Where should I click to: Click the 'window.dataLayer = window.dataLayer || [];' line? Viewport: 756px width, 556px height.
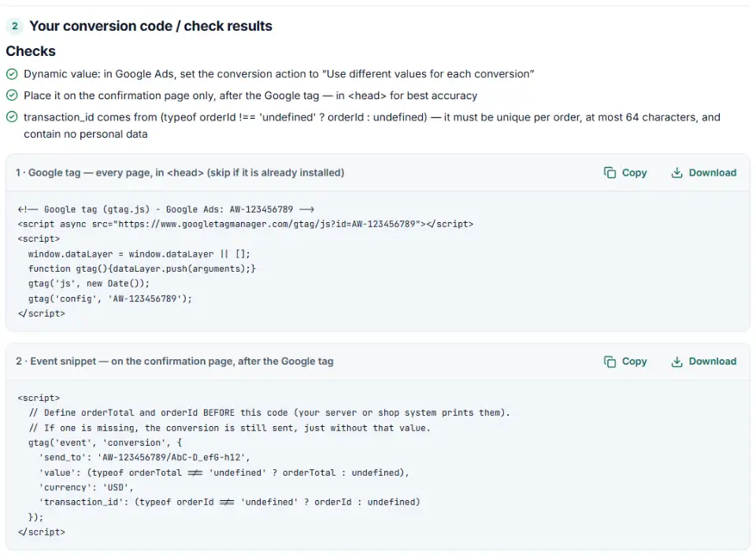pyautogui.click(x=139, y=254)
